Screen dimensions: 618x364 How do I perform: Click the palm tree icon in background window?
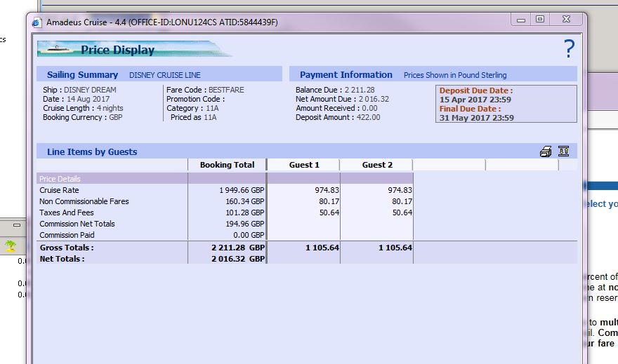11,246
